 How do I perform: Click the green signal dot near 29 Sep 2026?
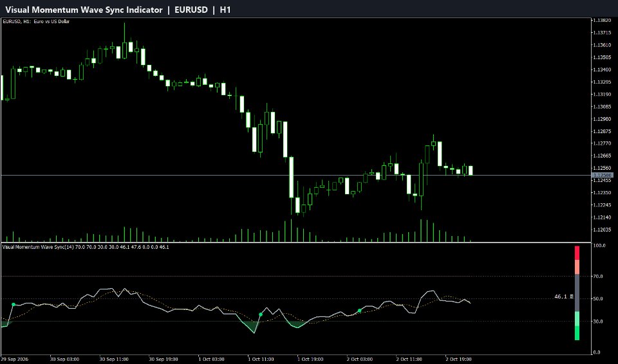(14, 305)
